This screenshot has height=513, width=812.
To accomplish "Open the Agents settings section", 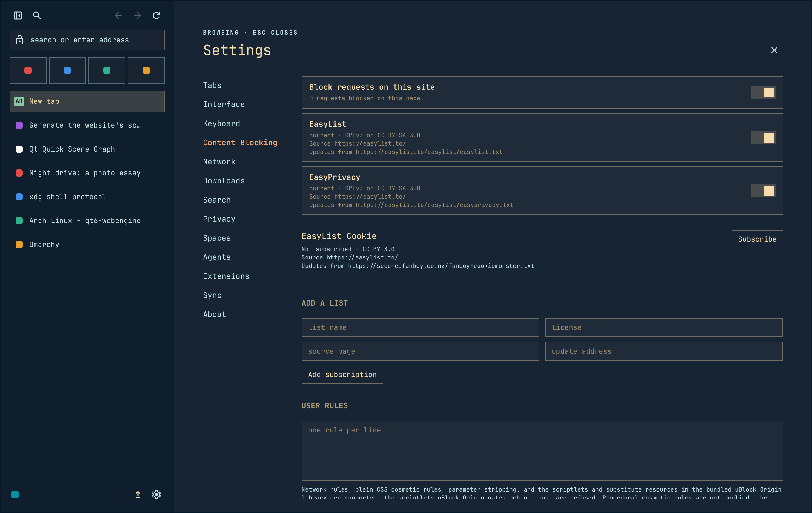I will (x=217, y=257).
